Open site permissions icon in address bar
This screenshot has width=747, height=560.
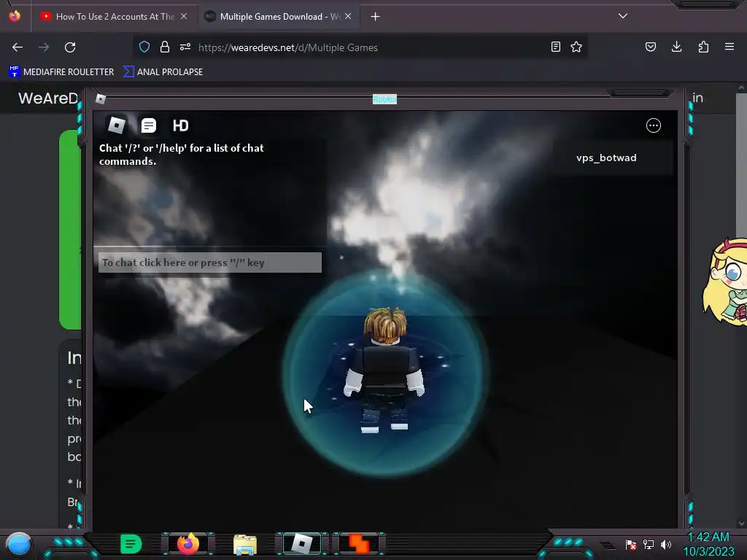coord(185,47)
